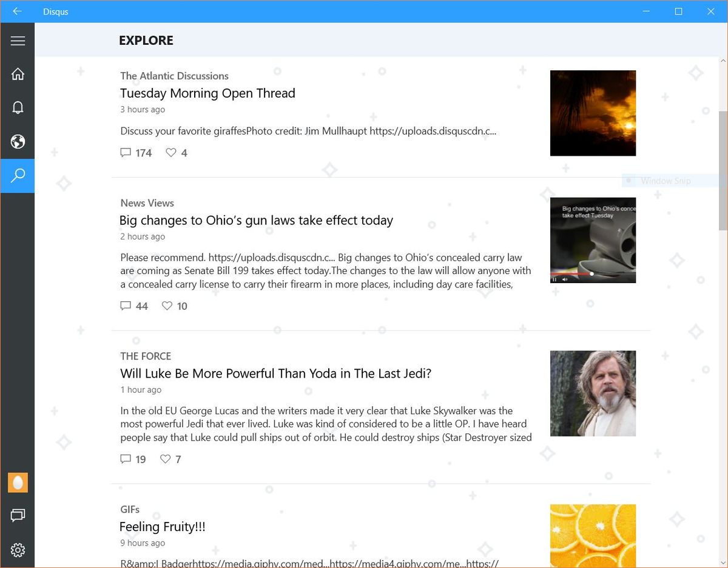Click the 'In the old EU' excerpt
This screenshot has height=568, width=728.
326,424
